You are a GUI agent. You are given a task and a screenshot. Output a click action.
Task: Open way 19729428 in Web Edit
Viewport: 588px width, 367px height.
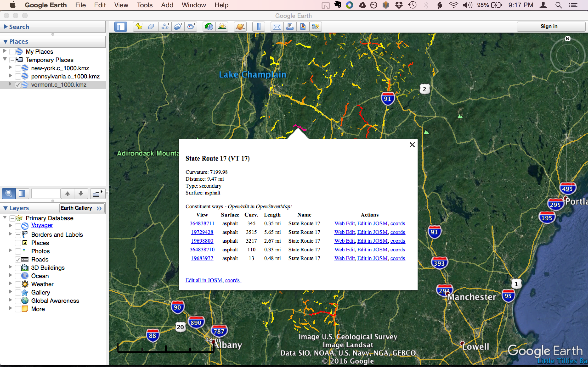pos(344,232)
